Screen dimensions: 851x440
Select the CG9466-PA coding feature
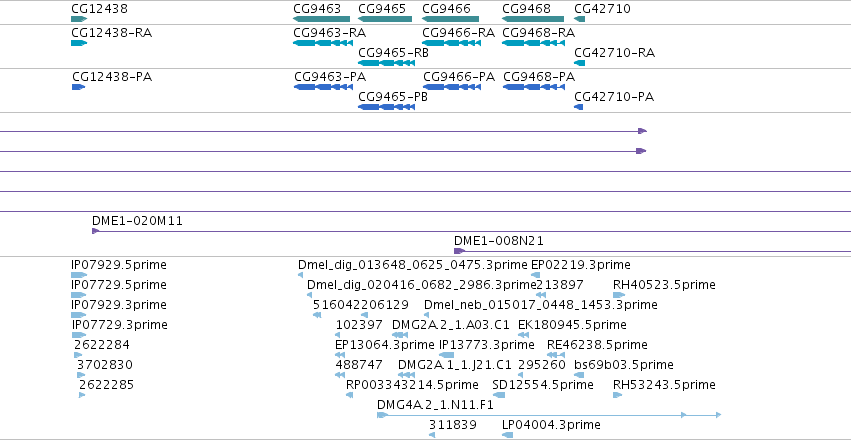tap(452, 87)
